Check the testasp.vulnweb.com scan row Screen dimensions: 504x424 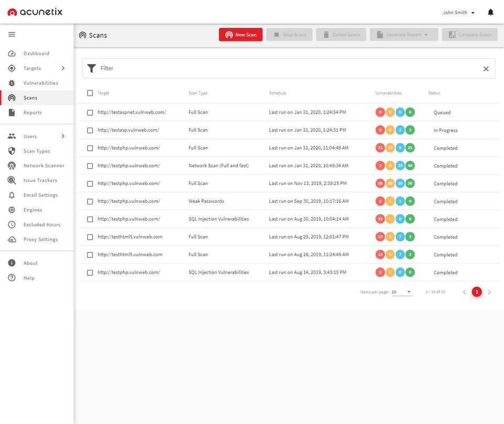point(90,130)
